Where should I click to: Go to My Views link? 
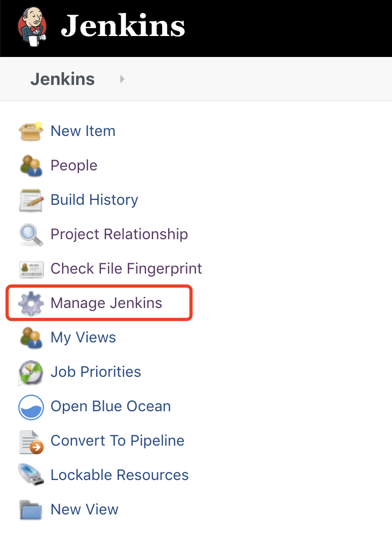point(83,338)
